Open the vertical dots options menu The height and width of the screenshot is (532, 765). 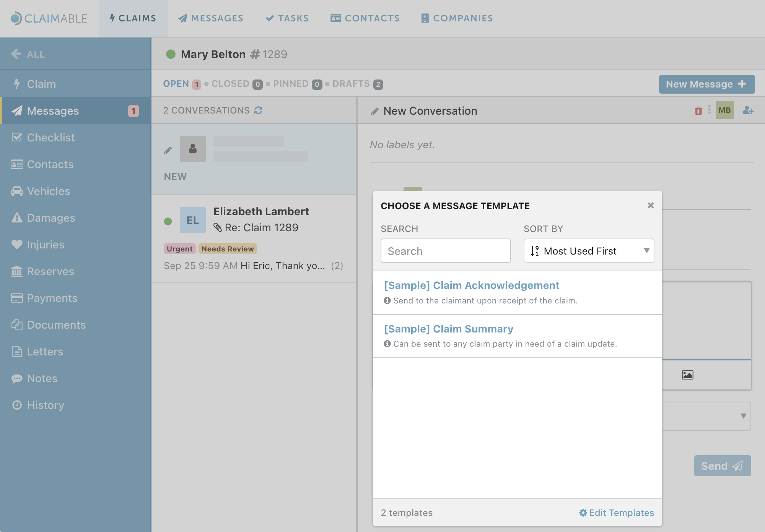point(709,110)
